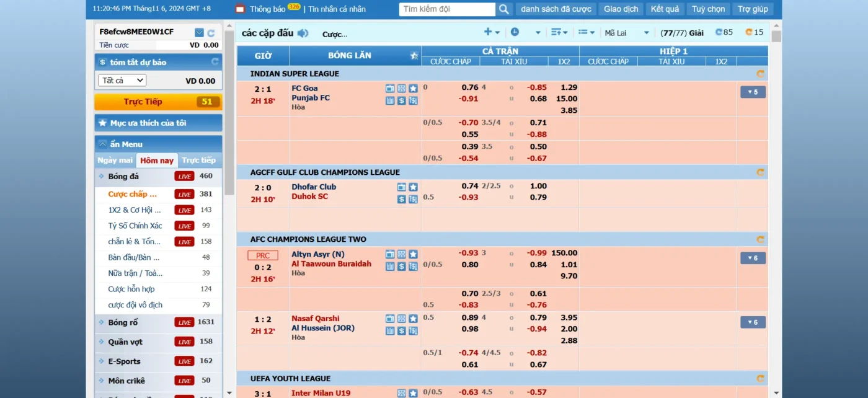This screenshot has height=398, width=868.
Task: Toggle favorite star for Nasaf Qarshi match
Action: (413, 319)
